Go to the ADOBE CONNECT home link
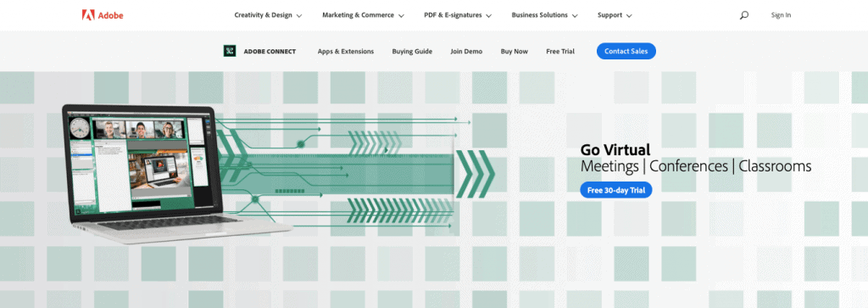 click(270, 52)
